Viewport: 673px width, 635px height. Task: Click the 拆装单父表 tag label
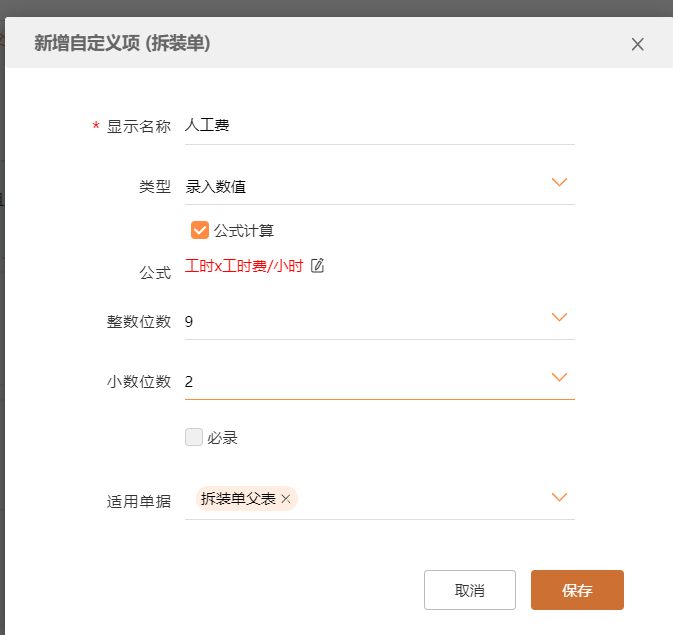pos(238,499)
